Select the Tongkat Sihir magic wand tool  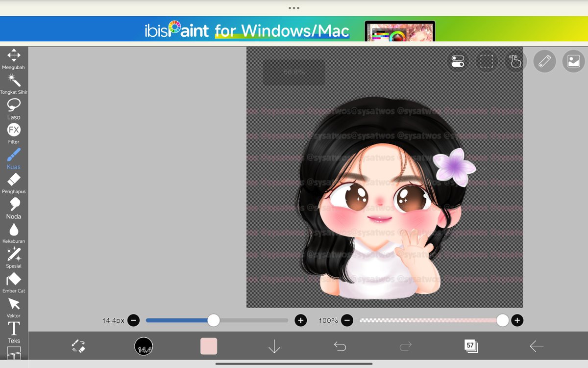coord(14,84)
